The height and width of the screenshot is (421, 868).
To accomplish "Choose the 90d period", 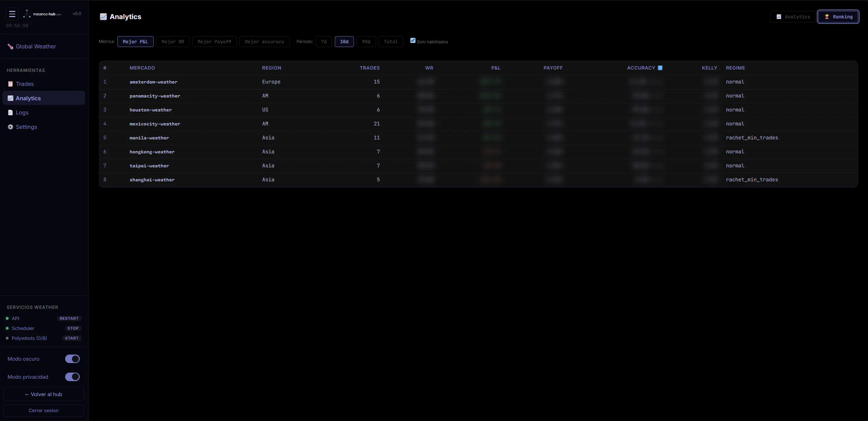I will click(366, 42).
